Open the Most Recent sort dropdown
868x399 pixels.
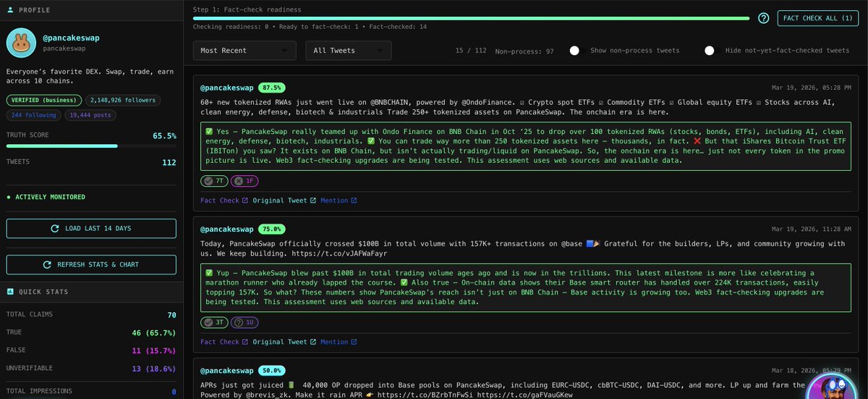244,51
